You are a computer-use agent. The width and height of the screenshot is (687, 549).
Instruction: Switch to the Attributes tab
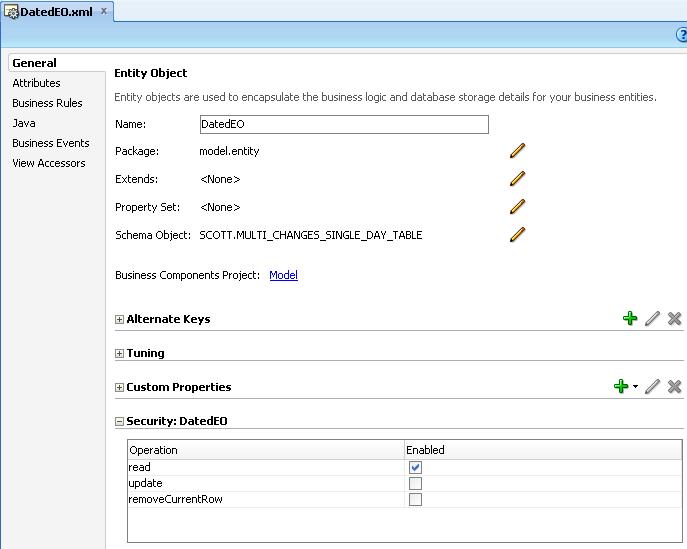pyautogui.click(x=36, y=83)
